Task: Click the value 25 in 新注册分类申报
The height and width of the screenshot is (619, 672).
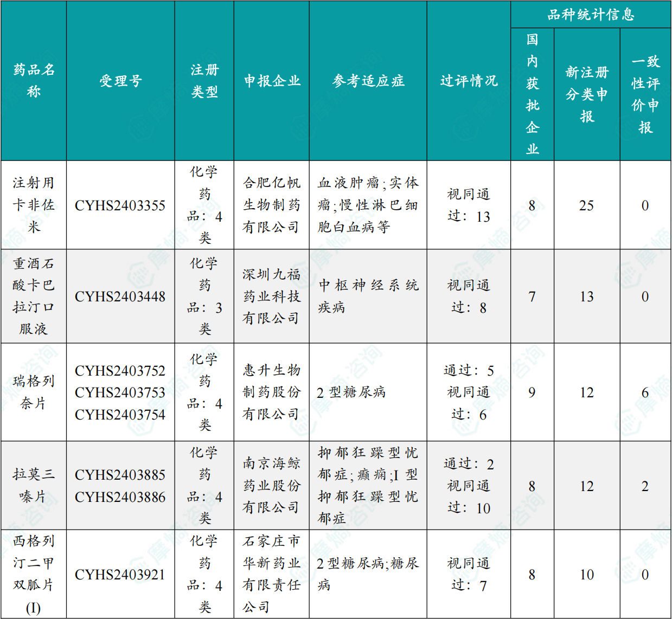Action: tap(586, 205)
